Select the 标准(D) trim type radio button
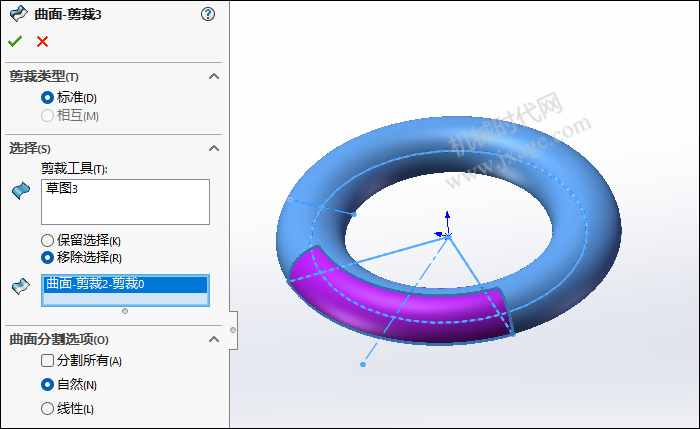 click(47, 97)
